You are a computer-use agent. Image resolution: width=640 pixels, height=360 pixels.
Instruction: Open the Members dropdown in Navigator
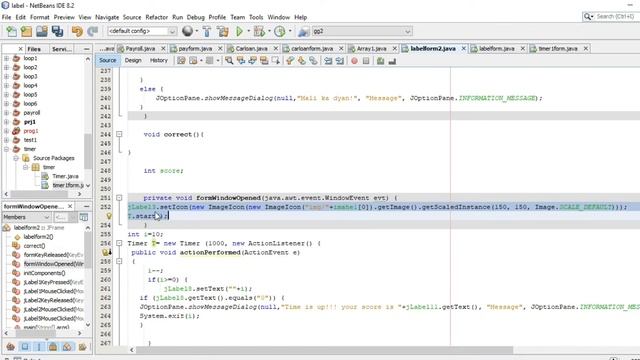pyautogui.click(x=26, y=217)
